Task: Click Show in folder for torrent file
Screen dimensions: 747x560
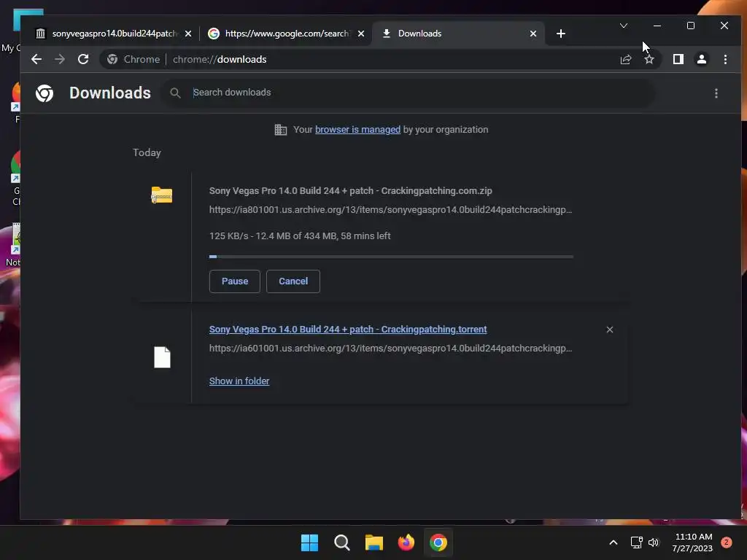Action: [x=239, y=381]
